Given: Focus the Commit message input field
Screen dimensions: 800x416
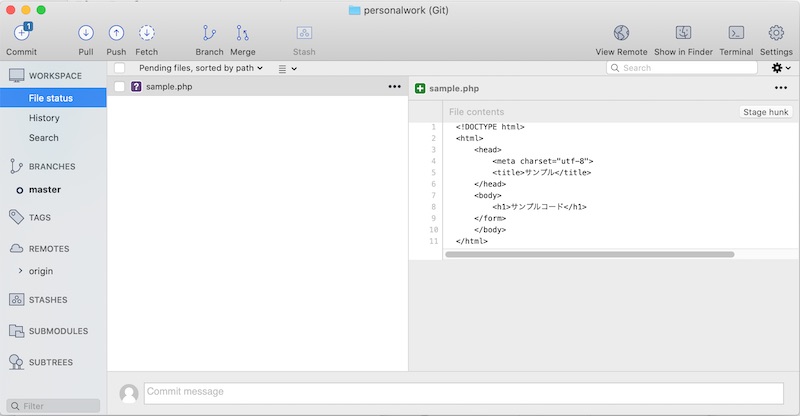Looking at the screenshot, I should point(463,393).
